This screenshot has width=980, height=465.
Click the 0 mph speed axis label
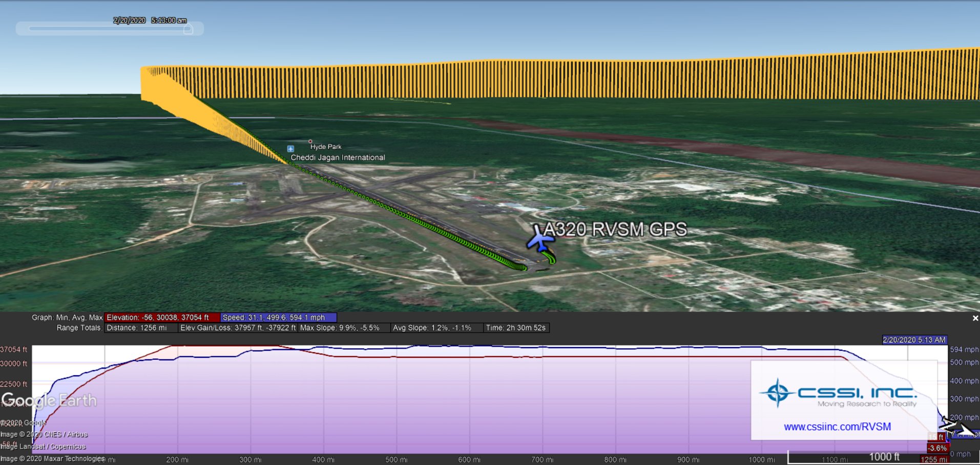click(x=960, y=454)
